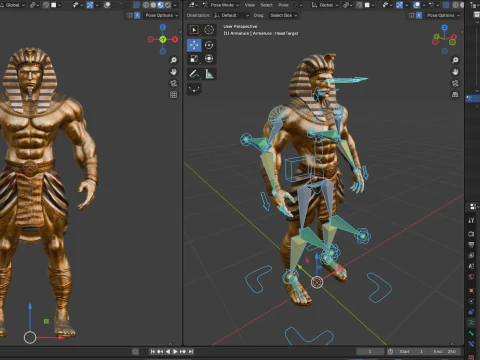Toggle camera view icon in the right viewport

pyautogui.click(x=455, y=83)
